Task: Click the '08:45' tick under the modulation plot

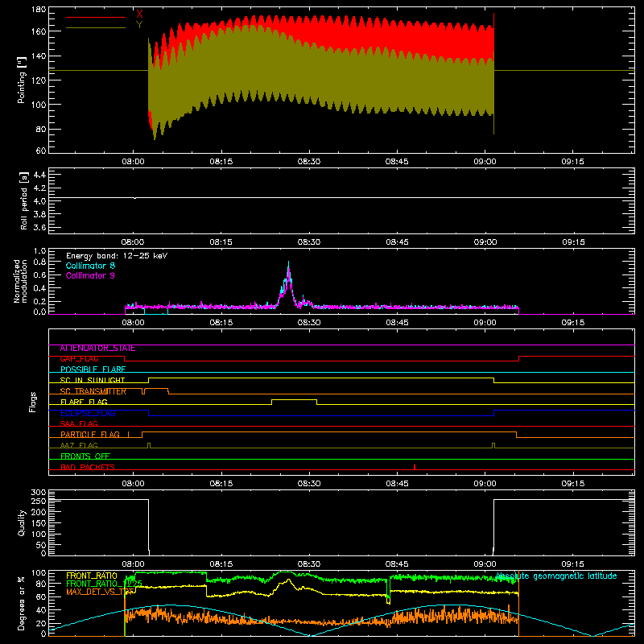Action: coord(397,323)
